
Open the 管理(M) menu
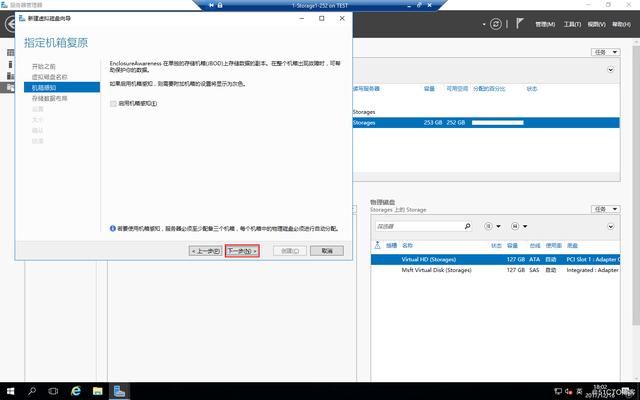[545, 24]
